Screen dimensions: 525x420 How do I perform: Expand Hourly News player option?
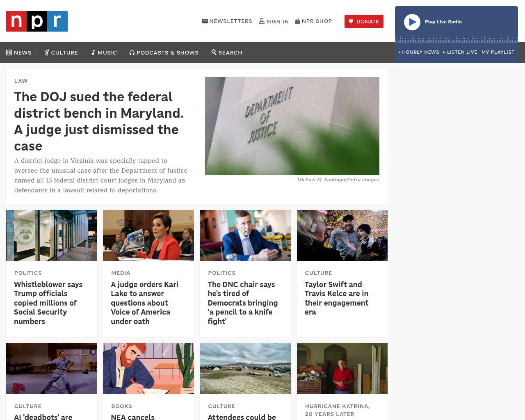point(419,52)
